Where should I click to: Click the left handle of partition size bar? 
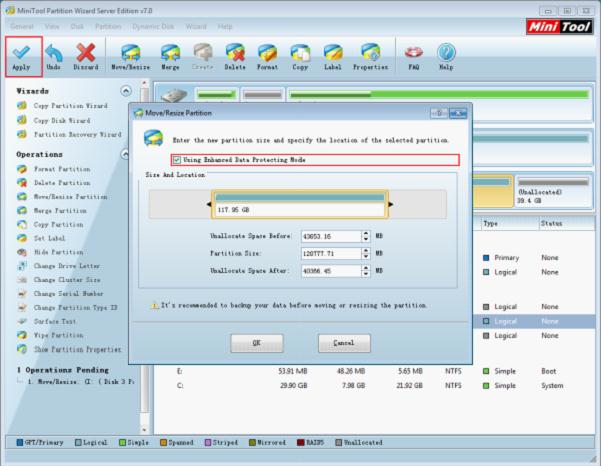(x=209, y=204)
